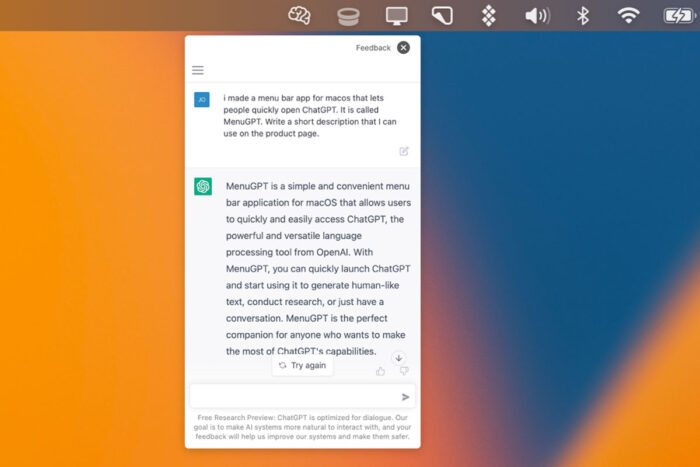Click the tag-shaped menu bar icon

442,16
